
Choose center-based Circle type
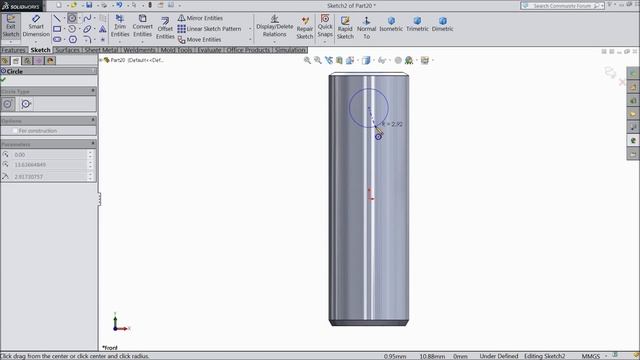tap(8, 104)
